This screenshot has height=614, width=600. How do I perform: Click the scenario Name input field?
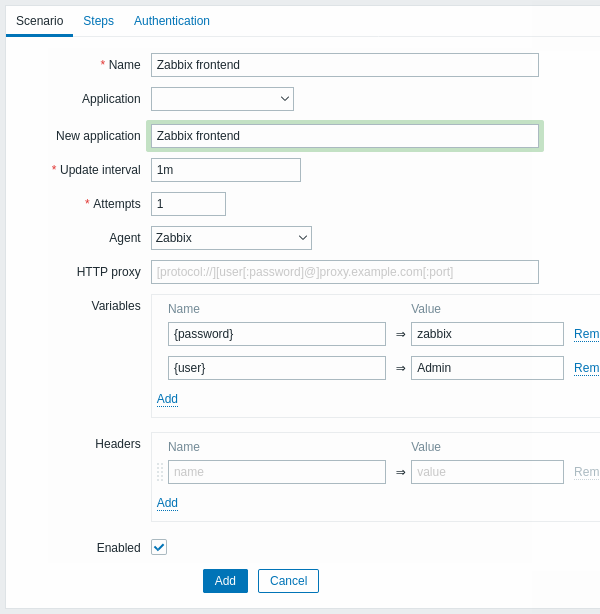point(345,65)
